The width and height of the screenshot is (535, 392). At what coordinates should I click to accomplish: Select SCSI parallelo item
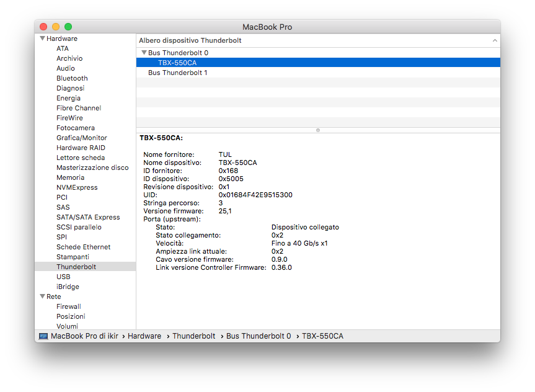click(79, 227)
